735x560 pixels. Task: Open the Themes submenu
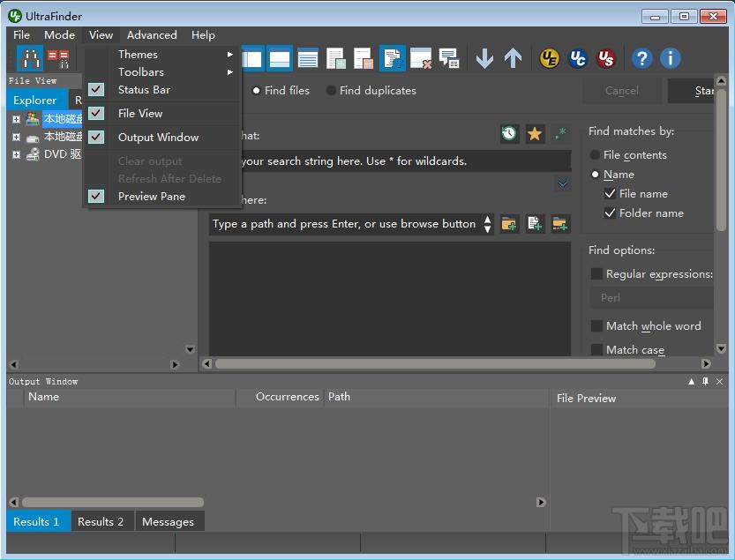click(161, 55)
